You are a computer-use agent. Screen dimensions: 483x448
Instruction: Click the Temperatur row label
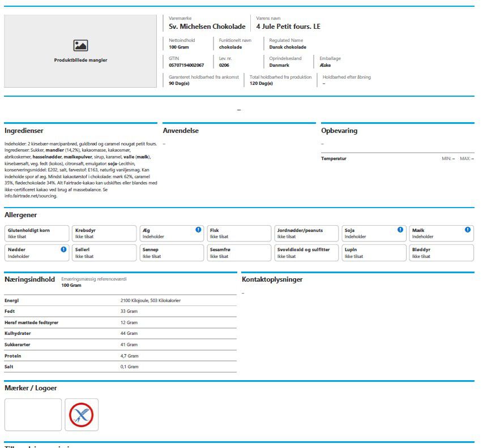point(334,158)
